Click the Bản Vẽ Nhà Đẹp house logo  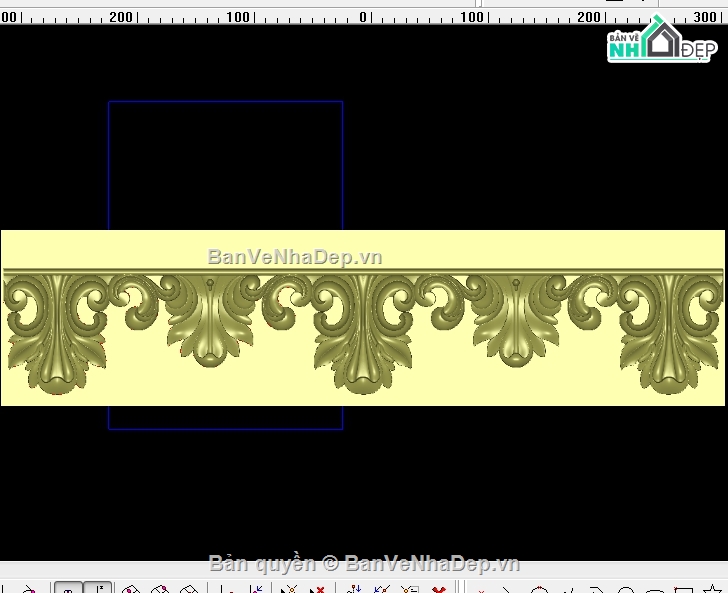(x=661, y=42)
